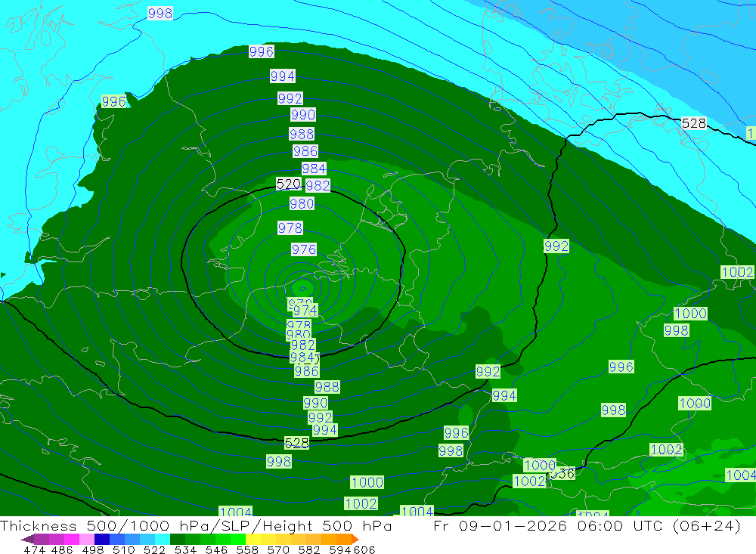This screenshot has width=756, height=554.
Task: Click the legend value 510
Action: pos(124,550)
